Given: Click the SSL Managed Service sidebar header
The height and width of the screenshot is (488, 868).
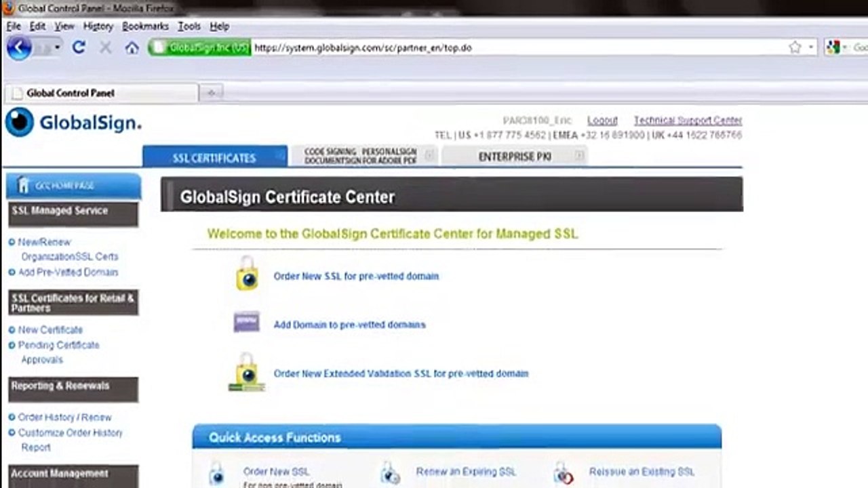Looking at the screenshot, I should pyautogui.click(x=73, y=213).
